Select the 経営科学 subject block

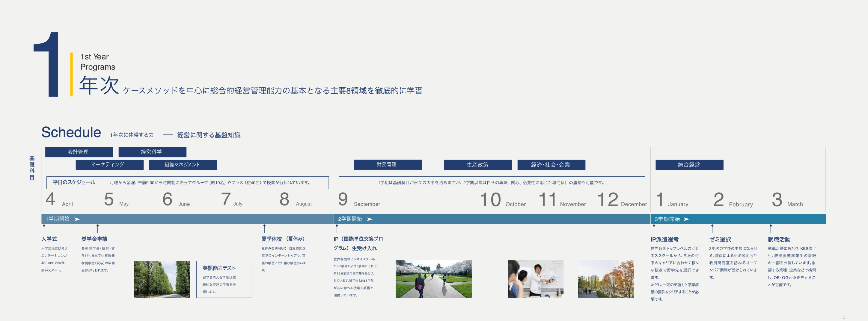pos(152,152)
